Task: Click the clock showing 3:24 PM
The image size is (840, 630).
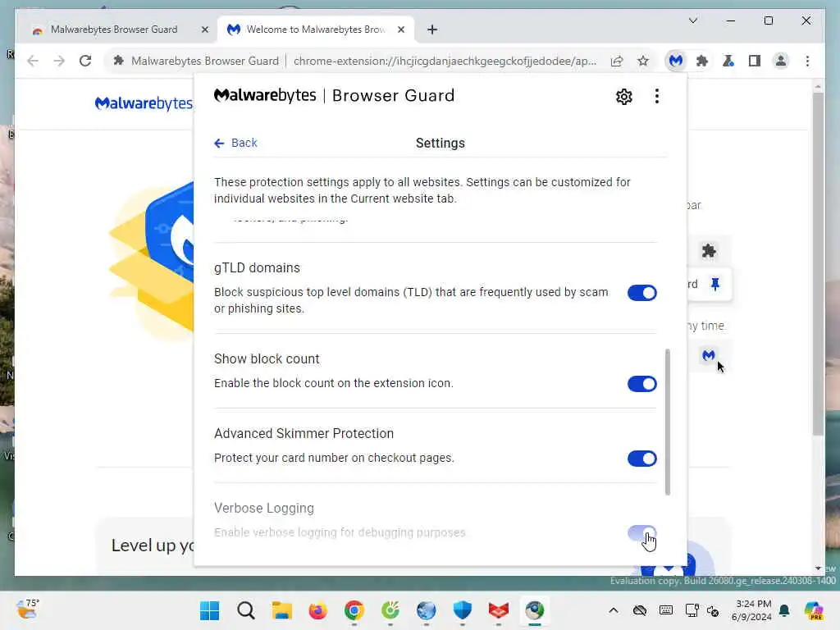Action: pos(751,610)
